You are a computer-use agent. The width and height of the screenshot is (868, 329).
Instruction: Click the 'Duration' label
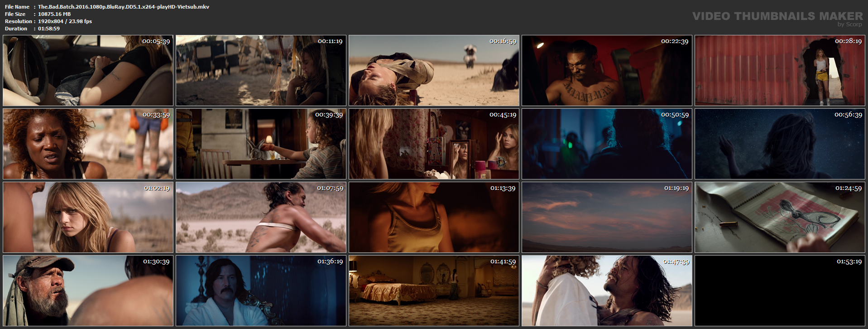click(x=16, y=29)
